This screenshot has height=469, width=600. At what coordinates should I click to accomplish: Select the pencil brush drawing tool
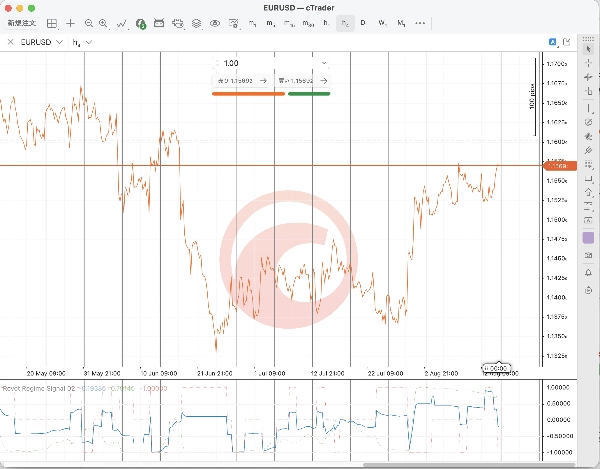click(589, 136)
